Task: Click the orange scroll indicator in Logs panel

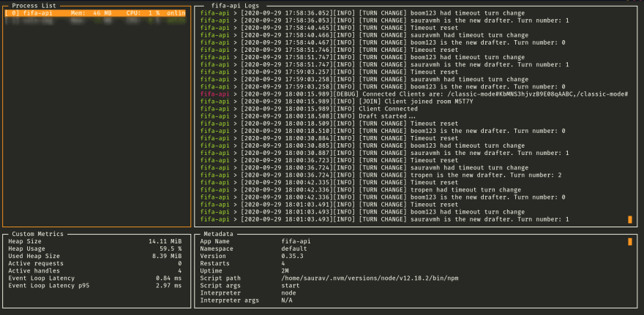Action: click(x=630, y=219)
